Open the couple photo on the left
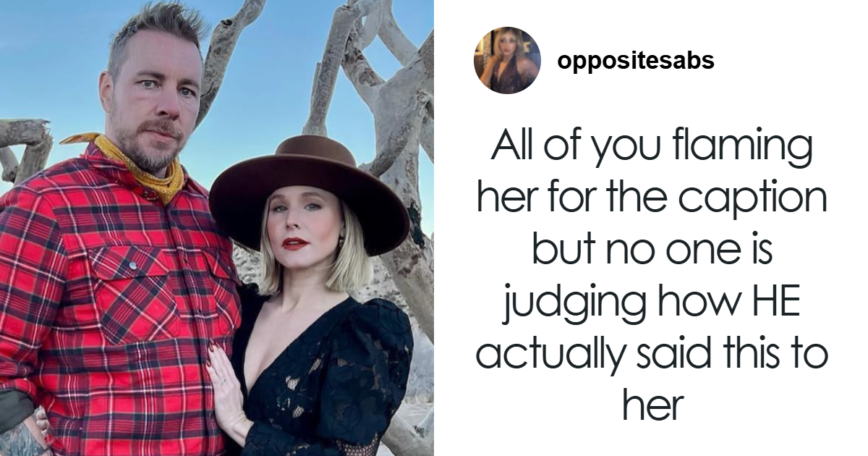 [217, 228]
